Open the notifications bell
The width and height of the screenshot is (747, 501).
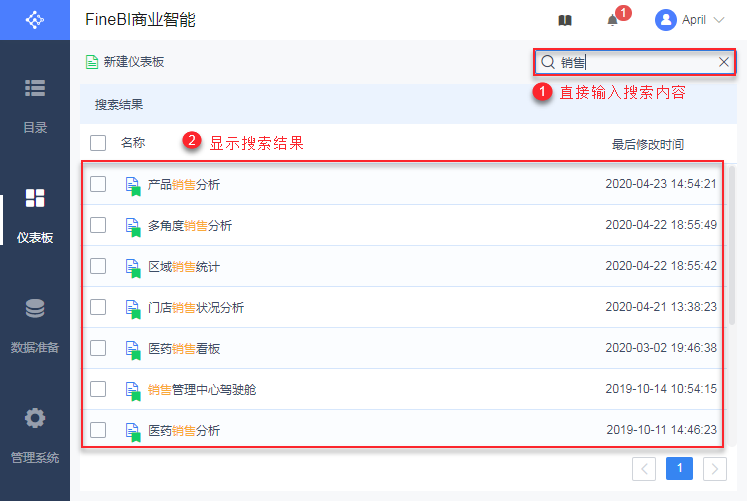click(x=612, y=20)
